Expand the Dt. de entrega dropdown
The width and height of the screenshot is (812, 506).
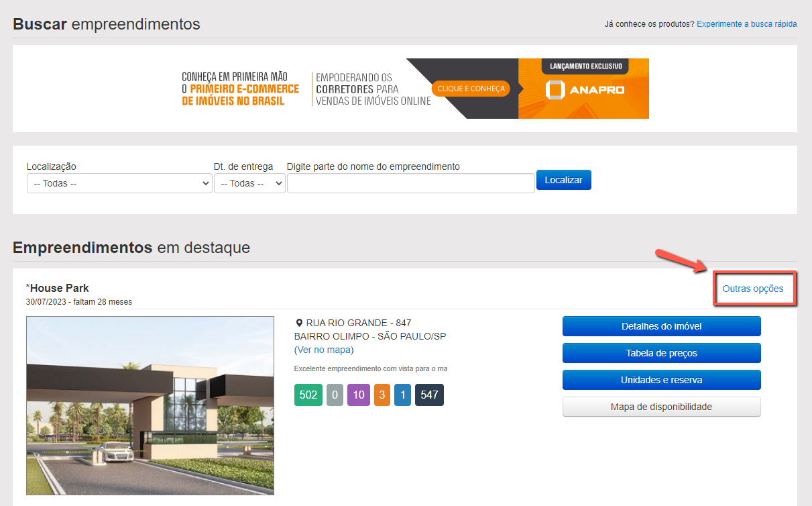coord(249,183)
